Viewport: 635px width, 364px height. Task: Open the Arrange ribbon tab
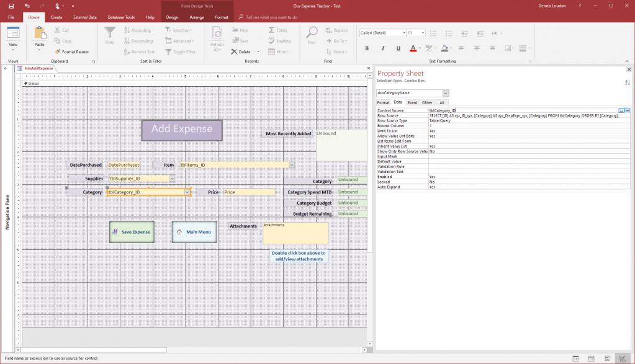pyautogui.click(x=196, y=17)
